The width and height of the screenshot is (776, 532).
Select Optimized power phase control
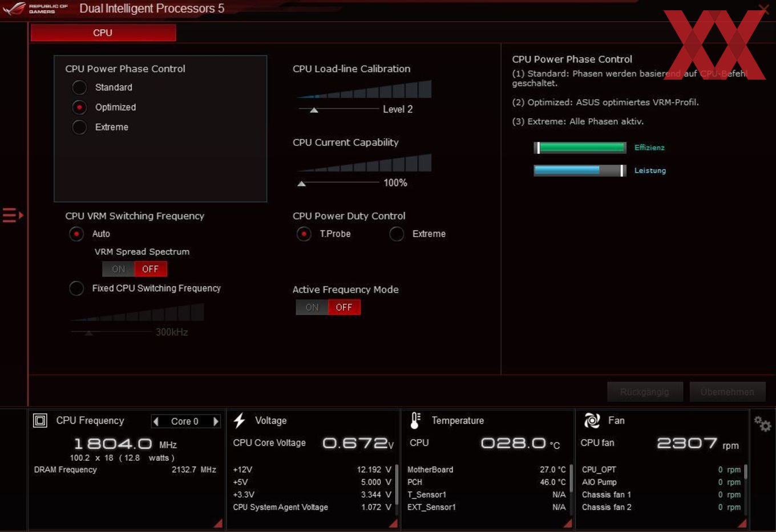[79, 107]
